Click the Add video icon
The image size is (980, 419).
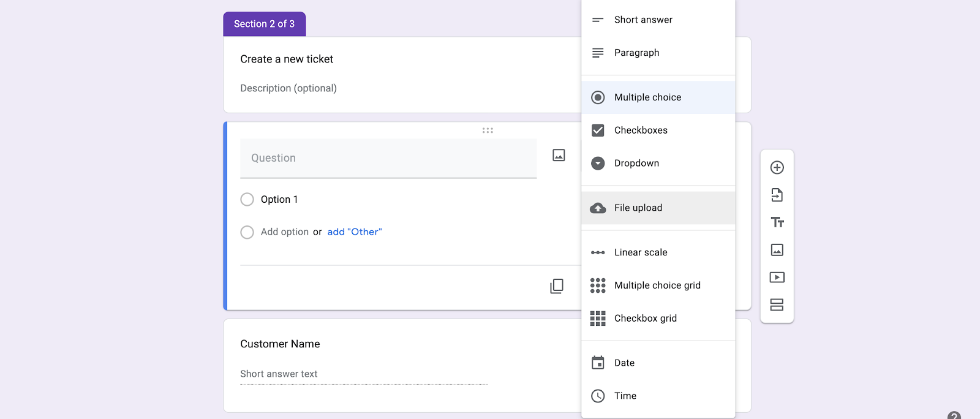777,277
